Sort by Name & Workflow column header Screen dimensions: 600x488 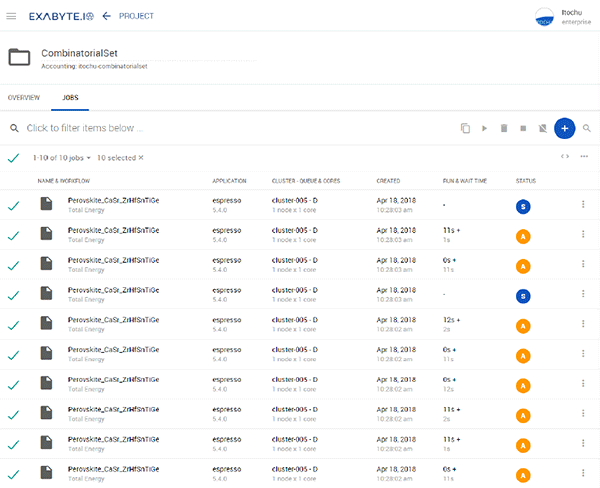64,181
